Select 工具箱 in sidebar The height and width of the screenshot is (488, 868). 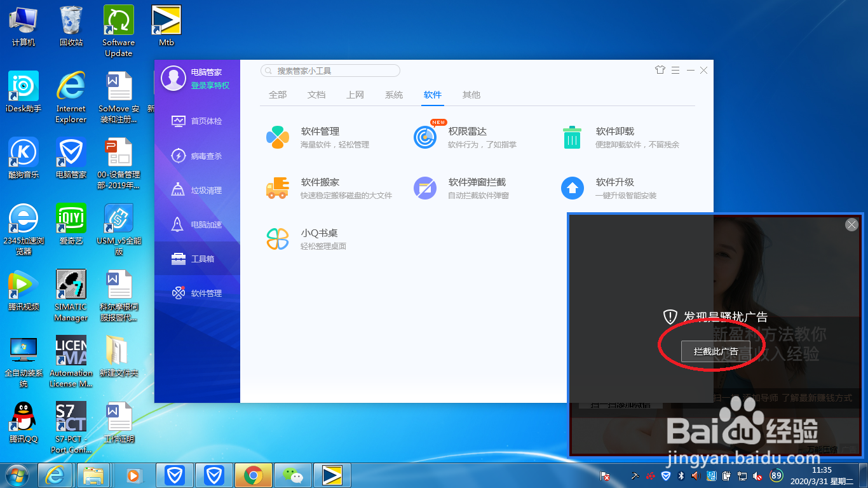click(197, 259)
